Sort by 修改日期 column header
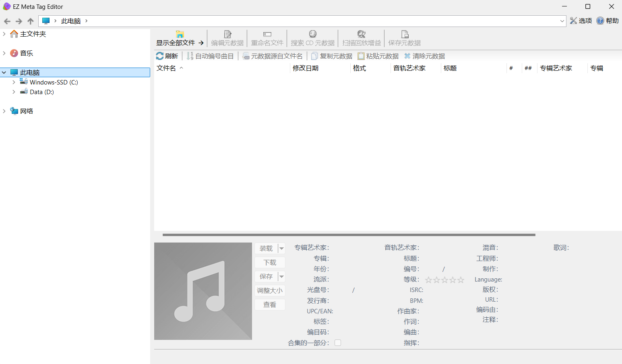Image resolution: width=622 pixels, height=364 pixels. (x=320, y=68)
